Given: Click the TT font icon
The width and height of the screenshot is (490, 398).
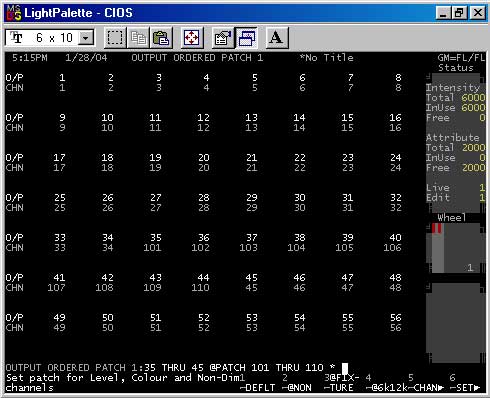Looking at the screenshot, I should coord(16,37).
